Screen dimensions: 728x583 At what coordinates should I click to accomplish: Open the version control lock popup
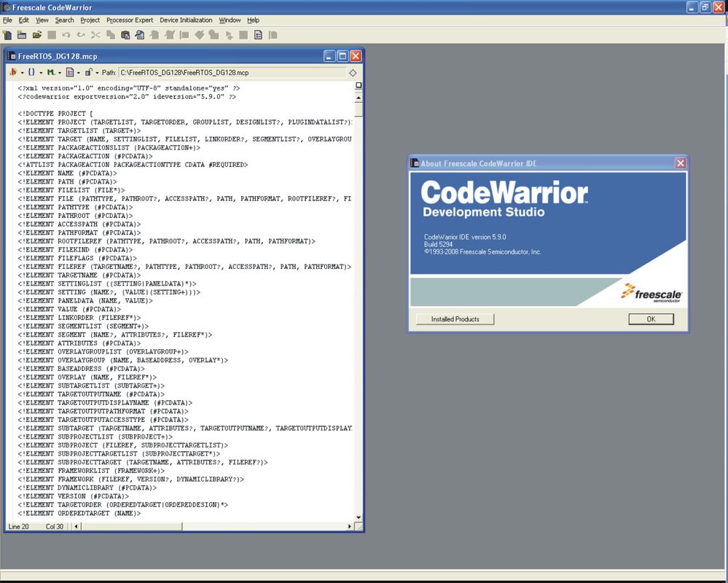(x=92, y=72)
